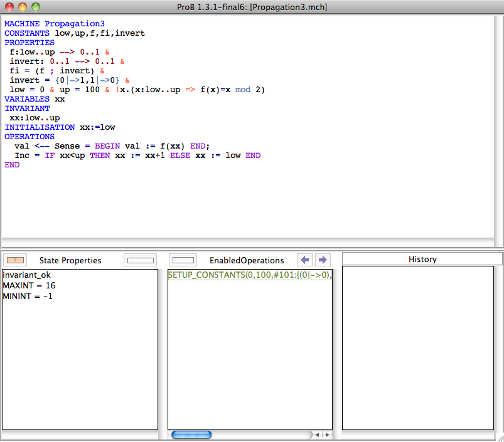
Task: Click the blank indicator right of State Properties
Action: point(140,260)
